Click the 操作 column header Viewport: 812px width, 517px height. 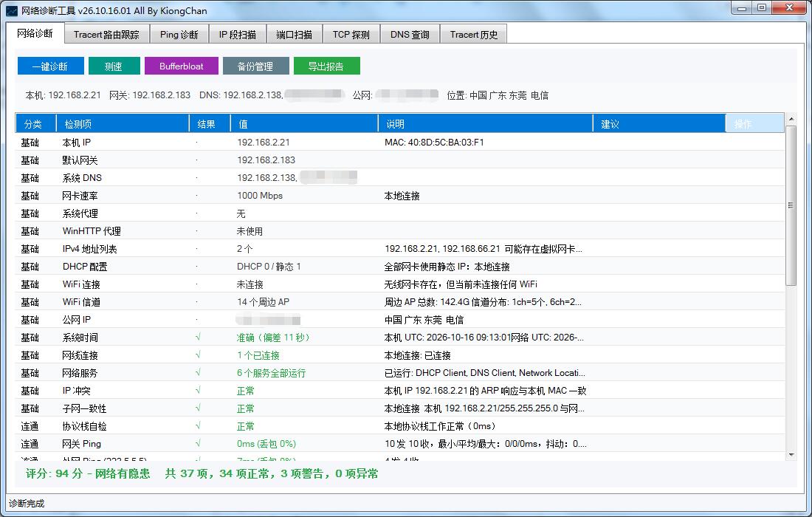pyautogui.click(x=754, y=124)
